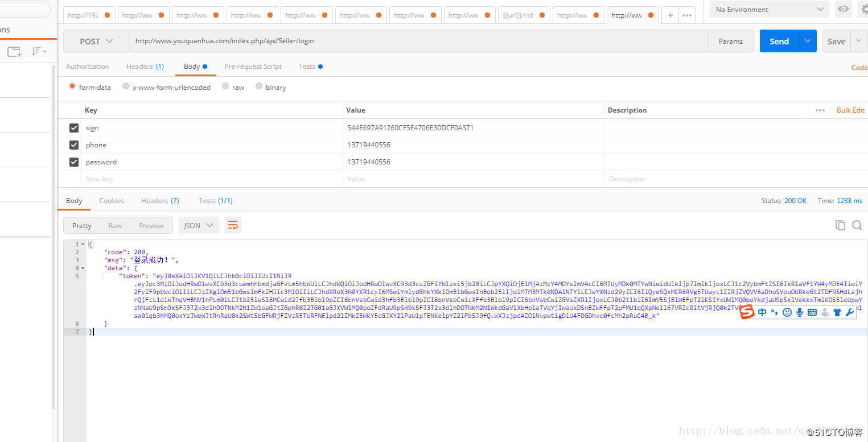This screenshot has width=868, height=442.
Task: Click the password row value 13719440556
Action: point(369,162)
